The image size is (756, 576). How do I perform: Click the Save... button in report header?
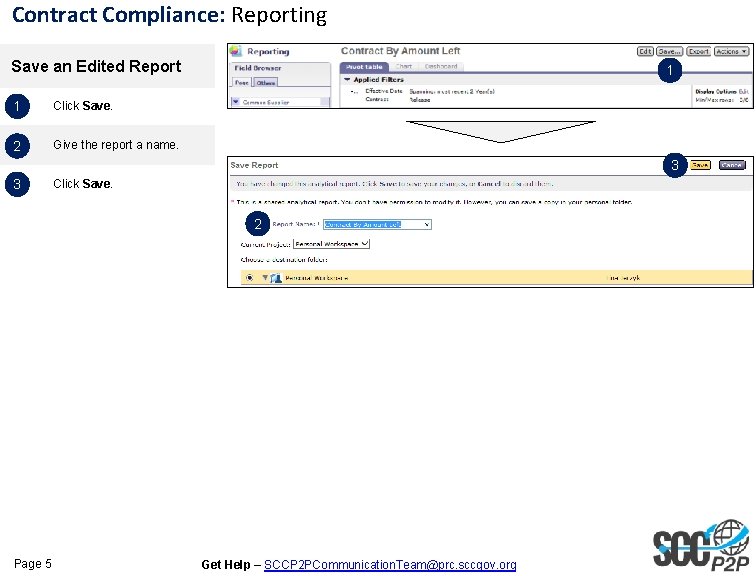(x=670, y=51)
